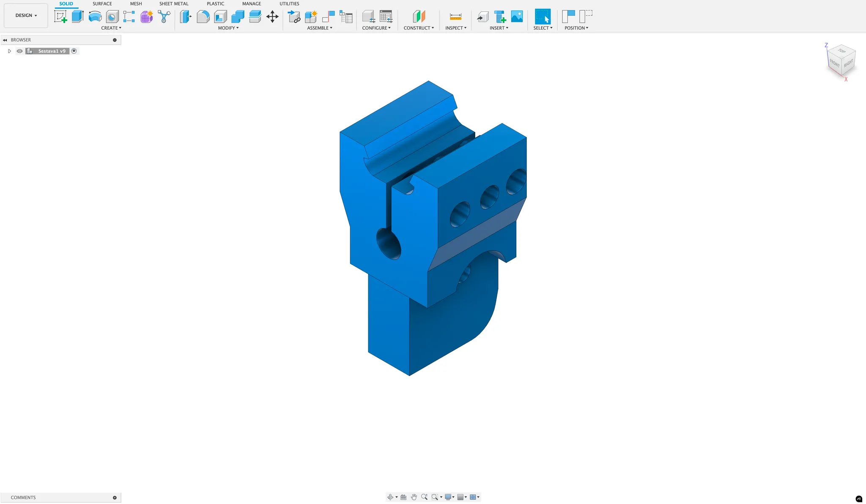Click the Shell tool icon
This screenshot has height=504, width=866.
click(220, 17)
